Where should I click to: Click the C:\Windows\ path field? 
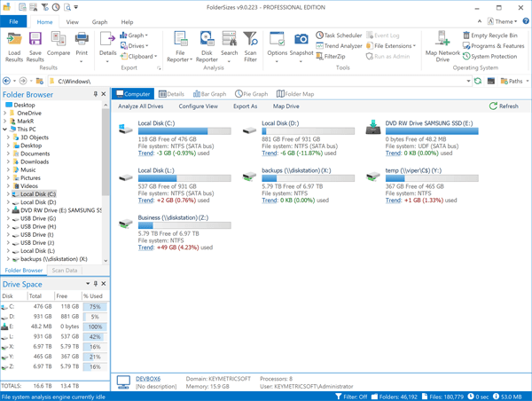[x=260, y=81]
